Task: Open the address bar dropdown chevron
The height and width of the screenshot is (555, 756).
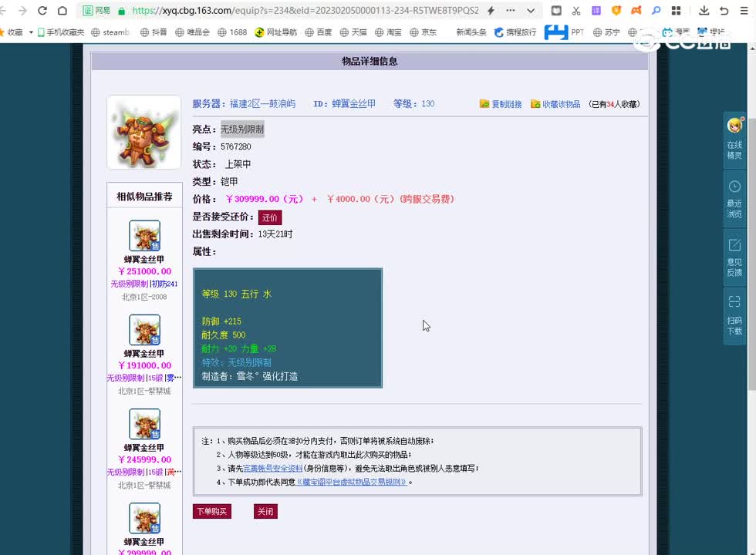Action: 532,12
